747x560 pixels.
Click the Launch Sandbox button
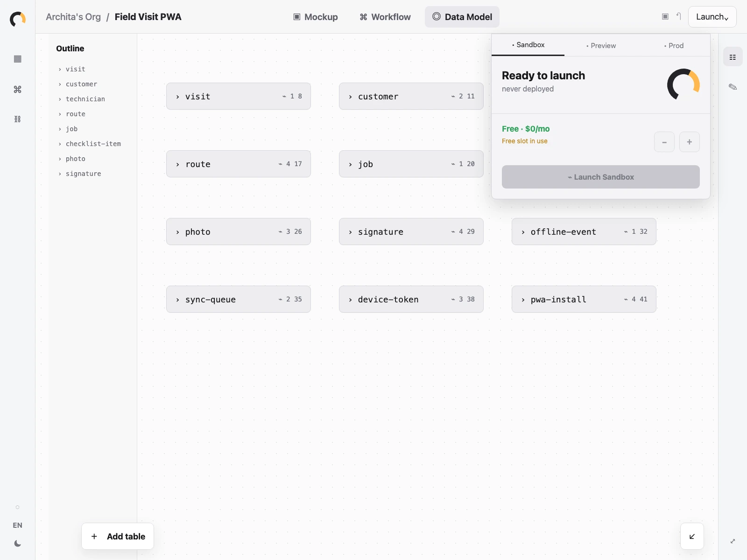[601, 177]
